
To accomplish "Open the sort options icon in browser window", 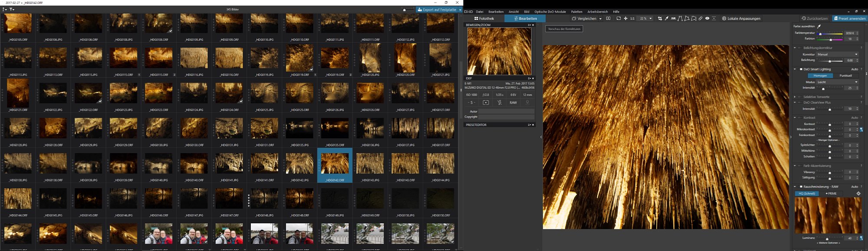I will 4,9.
